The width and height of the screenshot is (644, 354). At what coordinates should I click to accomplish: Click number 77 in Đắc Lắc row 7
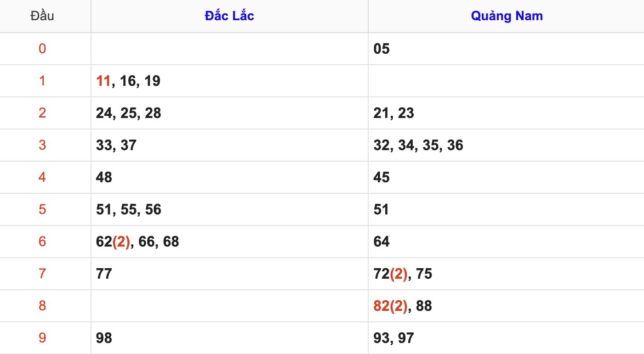pos(104,274)
